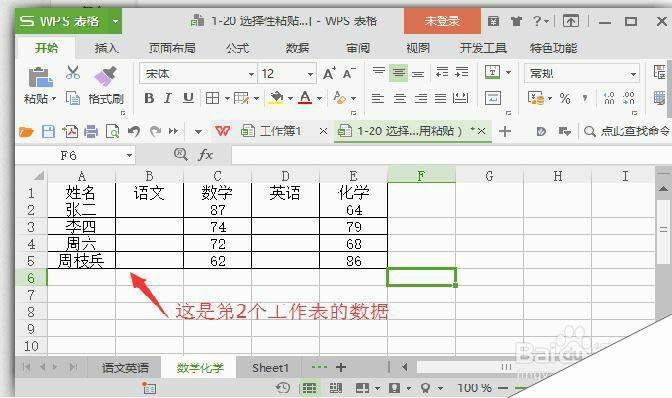Redo last action
Image resolution: width=672 pixels, height=398 pixels.
tap(155, 131)
